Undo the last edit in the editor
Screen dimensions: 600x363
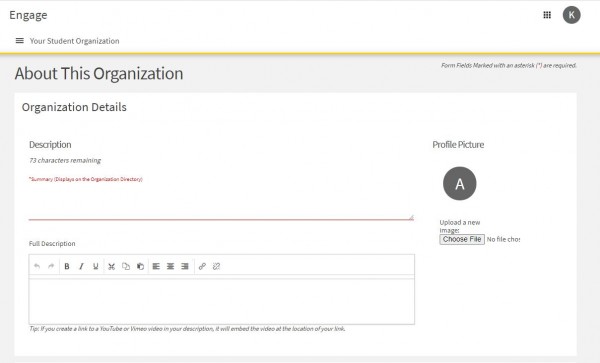point(37,266)
